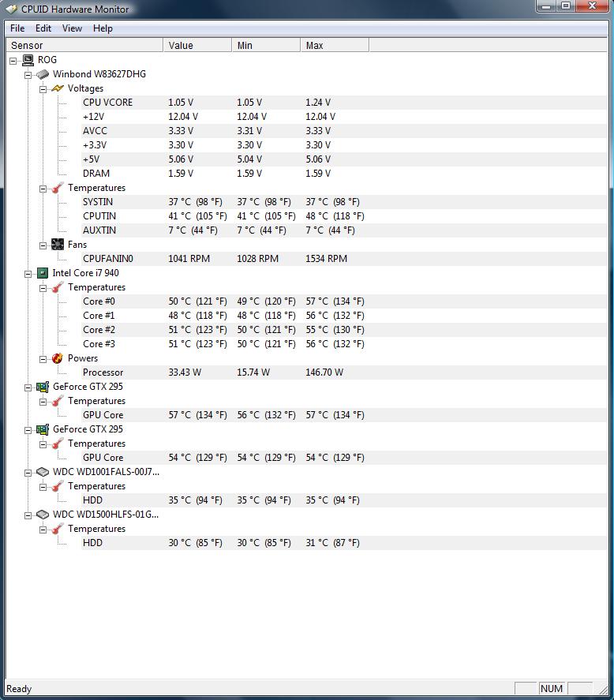Viewport: 614px width, 700px height.
Task: Click the Fans icon
Action: (58, 245)
